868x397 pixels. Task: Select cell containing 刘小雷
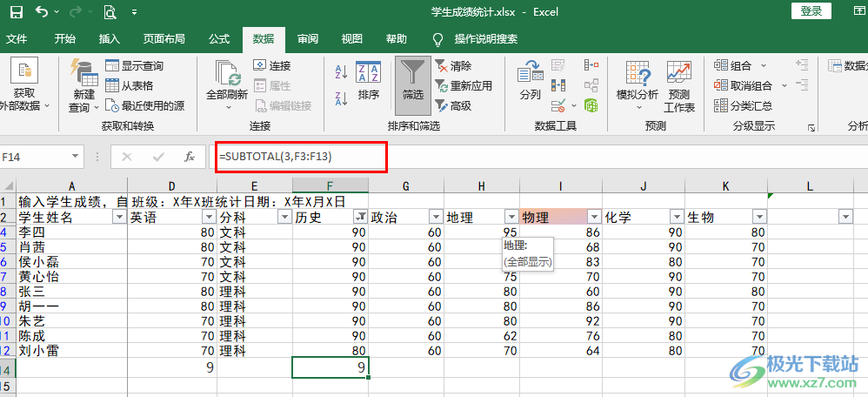click(72, 351)
